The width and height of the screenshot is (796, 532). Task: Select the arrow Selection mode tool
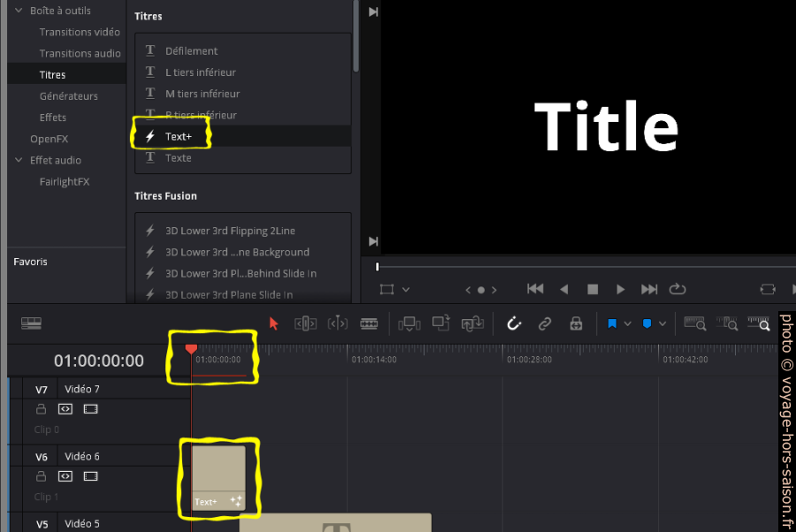tap(273, 323)
